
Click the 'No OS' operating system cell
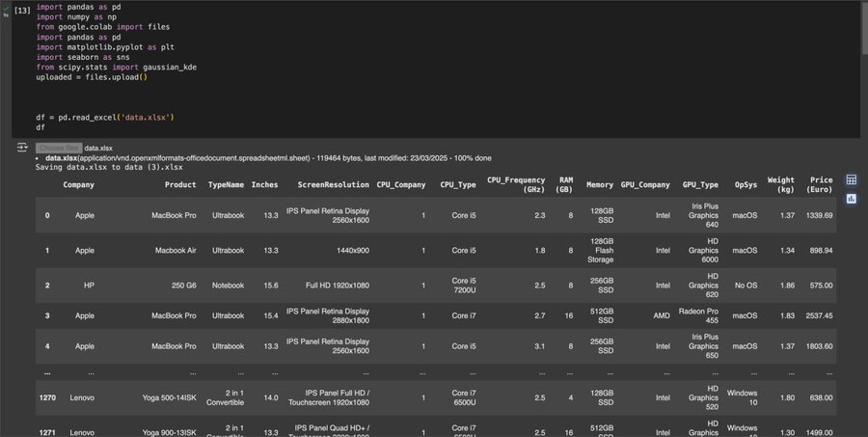tap(746, 286)
